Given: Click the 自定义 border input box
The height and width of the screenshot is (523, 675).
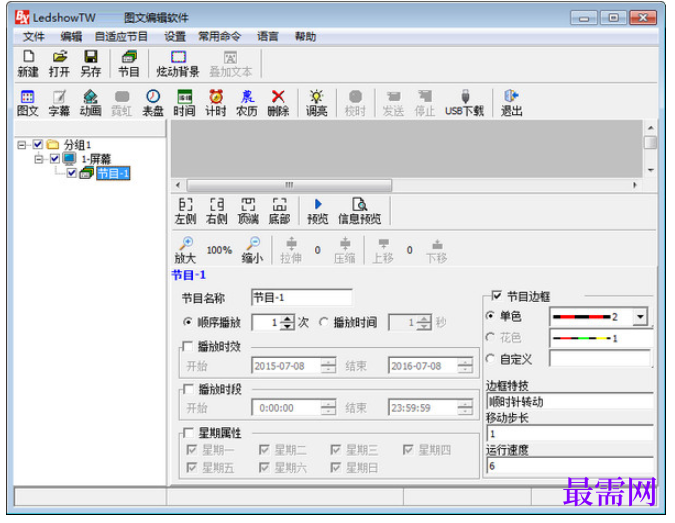Looking at the screenshot, I should click(x=600, y=359).
